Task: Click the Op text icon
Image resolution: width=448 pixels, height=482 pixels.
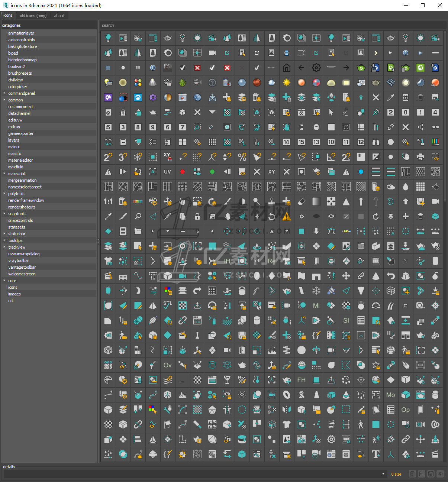Action: 406,410
